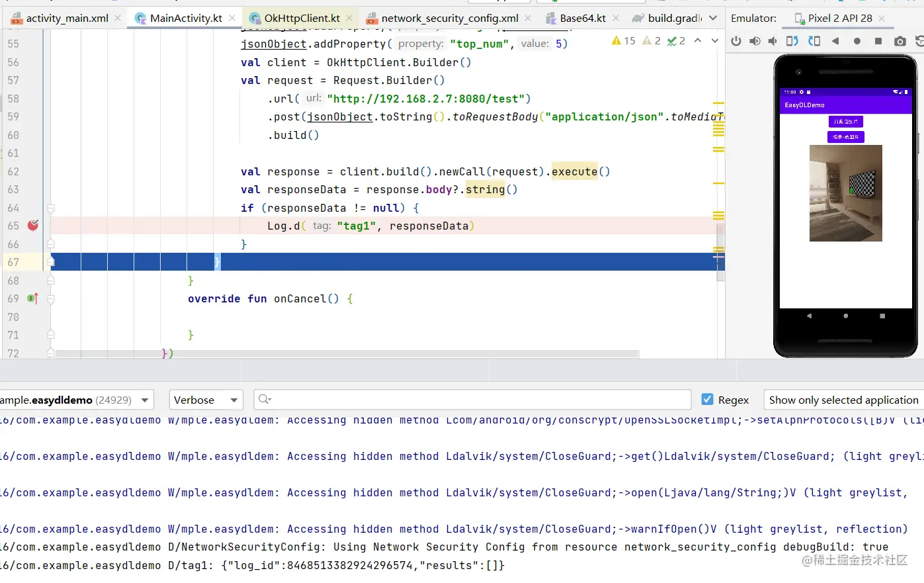Open the Verbose log level dropdown
This screenshot has width=924, height=583.
tap(206, 400)
